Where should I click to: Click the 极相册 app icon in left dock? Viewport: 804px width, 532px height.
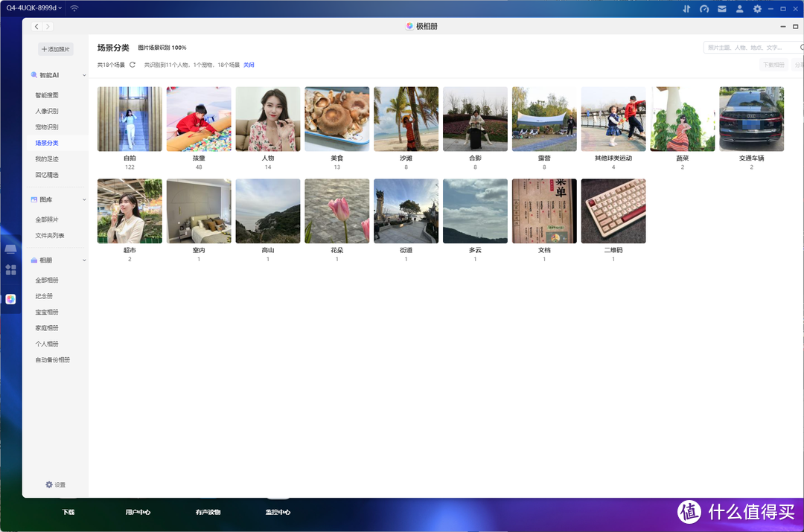point(10,299)
